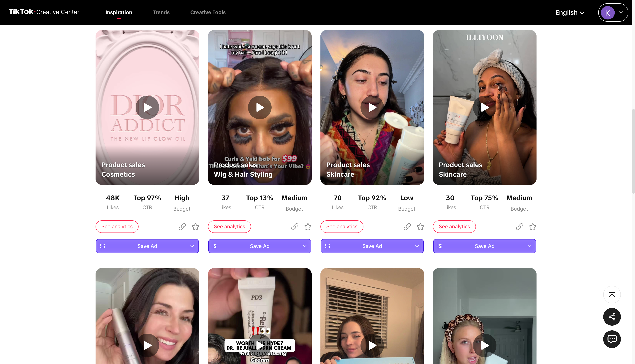The image size is (635, 364).
Task: Copy link icon for ILLIYOON ad
Action: (x=519, y=226)
